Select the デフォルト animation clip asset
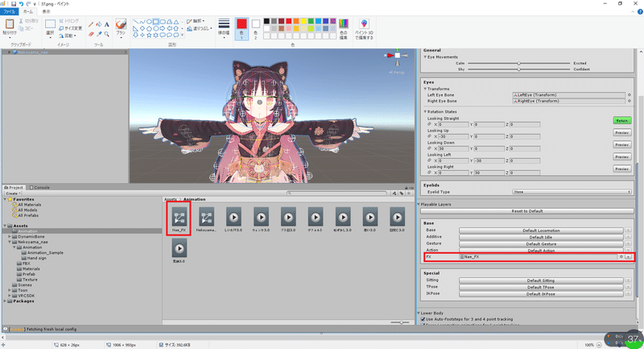This screenshot has width=644, height=349. pos(316,219)
